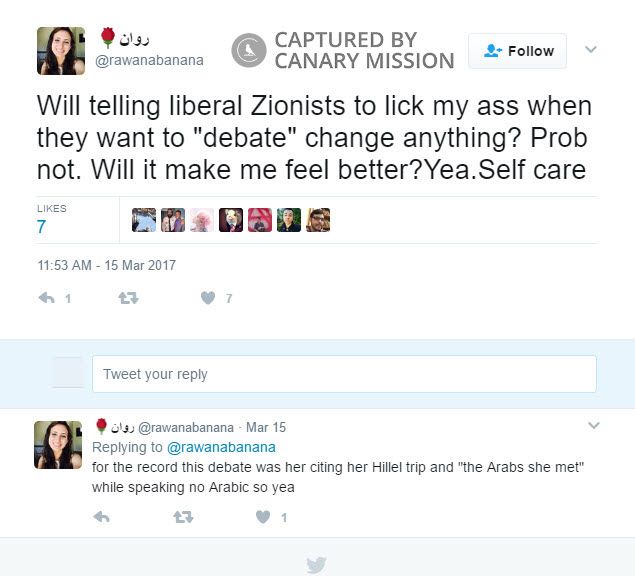The width and height of the screenshot is (635, 576).
Task: Open the first liker's avatar
Action: coord(144,220)
